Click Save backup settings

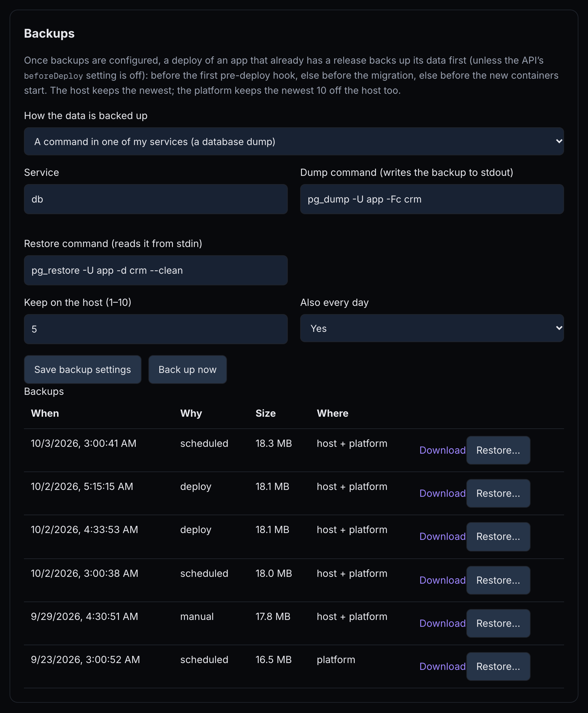coord(83,370)
